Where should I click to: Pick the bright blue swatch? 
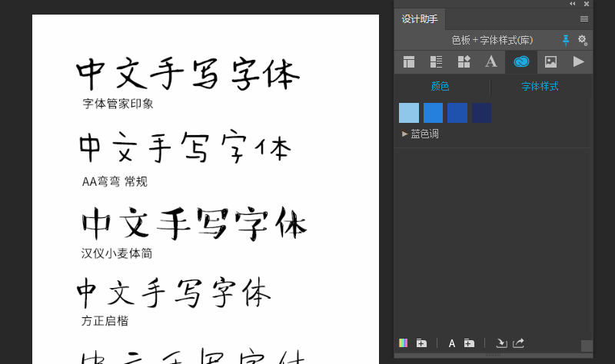point(433,113)
